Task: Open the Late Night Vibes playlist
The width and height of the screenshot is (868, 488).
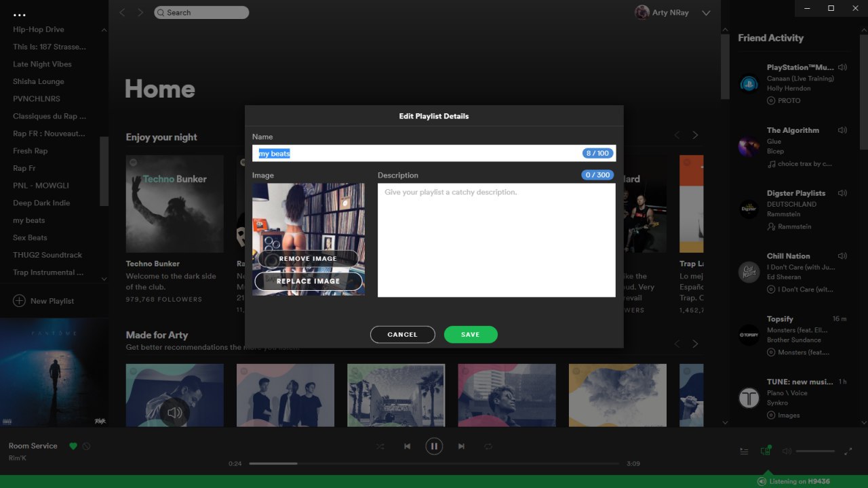Action: coord(42,64)
